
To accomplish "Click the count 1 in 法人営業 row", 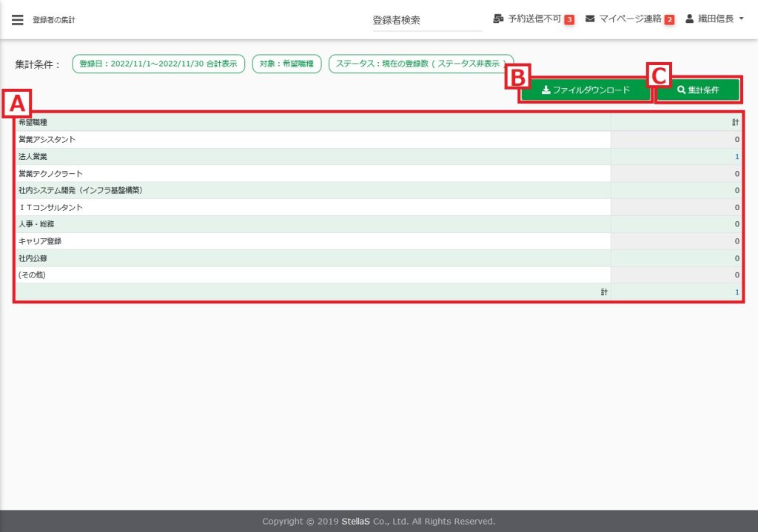I will [737, 157].
